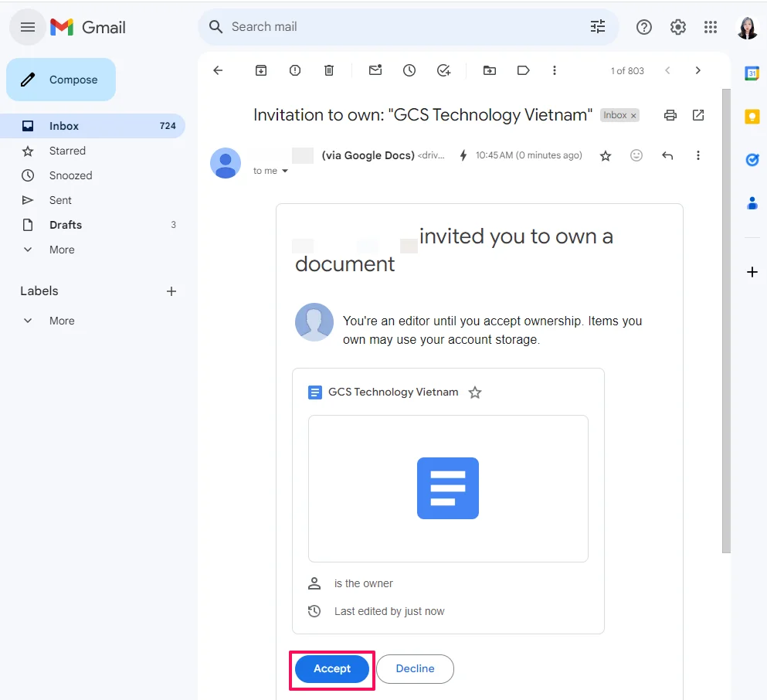
Task: Mark the email as unread
Action: [375, 70]
